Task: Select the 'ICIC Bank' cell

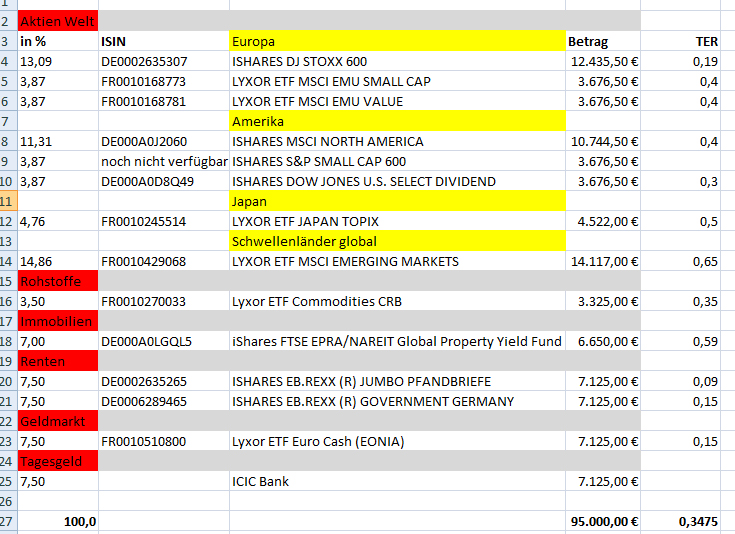Action: point(398,481)
